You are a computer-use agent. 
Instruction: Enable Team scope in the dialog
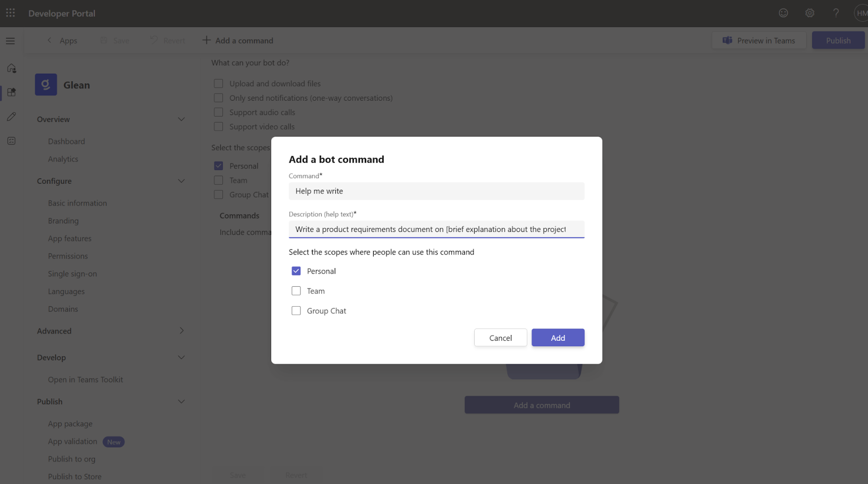(296, 291)
